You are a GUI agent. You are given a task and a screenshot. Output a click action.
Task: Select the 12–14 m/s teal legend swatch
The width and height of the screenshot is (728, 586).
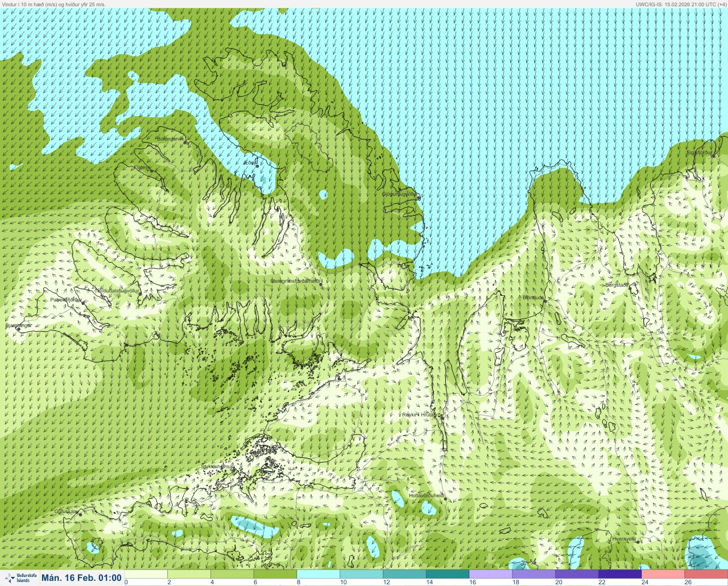[406, 574]
